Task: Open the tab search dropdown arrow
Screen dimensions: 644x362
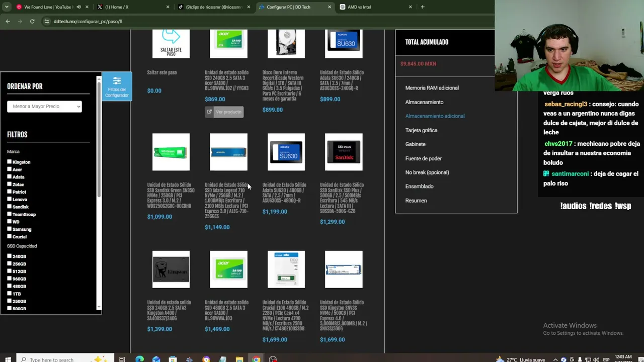Action: point(7,7)
